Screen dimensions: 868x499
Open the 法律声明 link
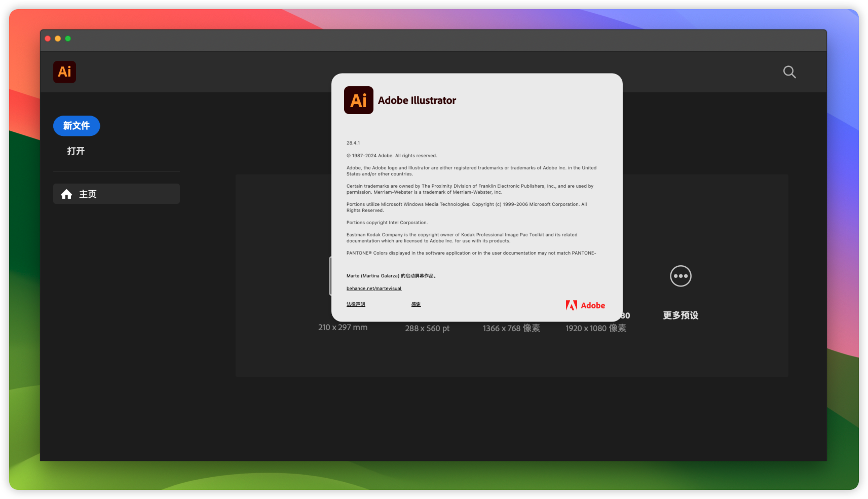click(x=356, y=304)
